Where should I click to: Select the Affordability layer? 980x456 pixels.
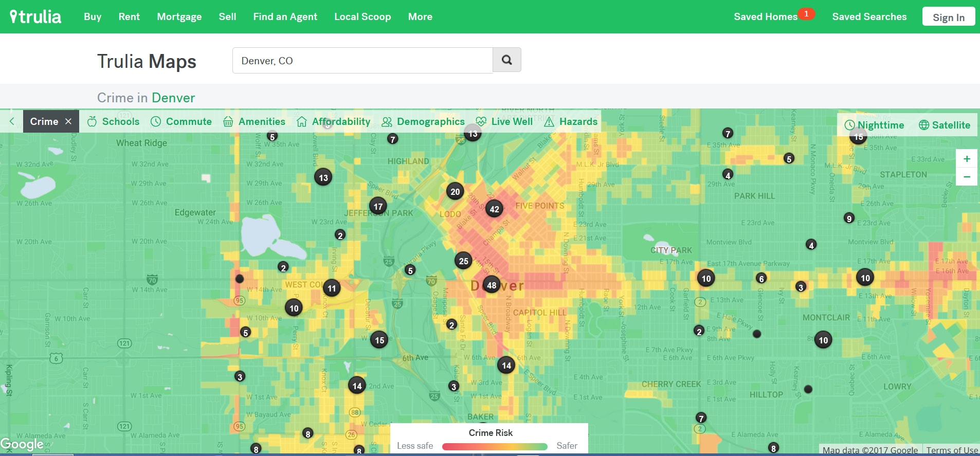click(333, 121)
